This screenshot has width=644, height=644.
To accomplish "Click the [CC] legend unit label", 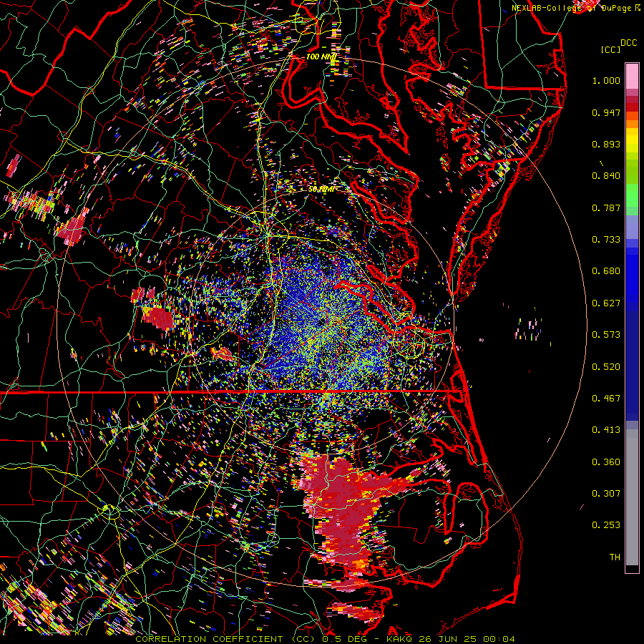I will click(x=611, y=49).
